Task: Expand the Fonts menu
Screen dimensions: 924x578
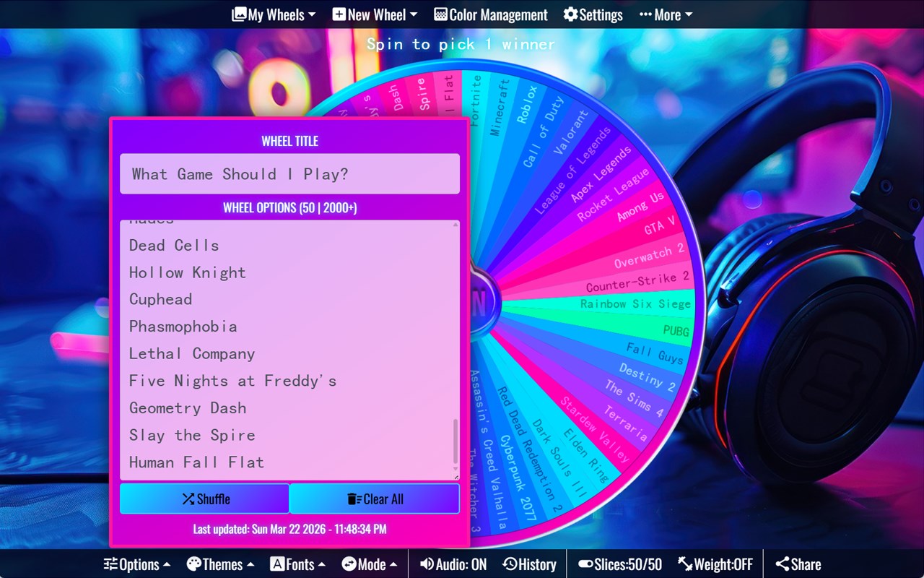Action: 297,564
